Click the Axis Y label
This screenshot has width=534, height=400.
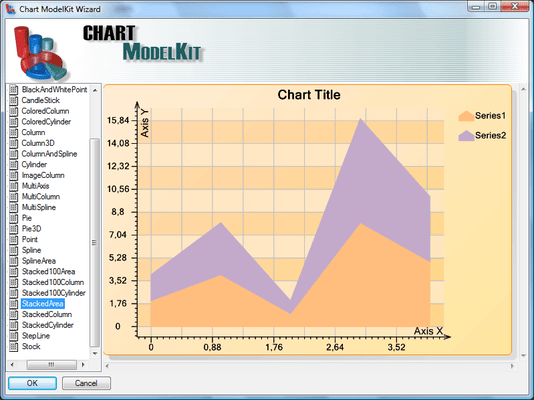tap(145, 123)
